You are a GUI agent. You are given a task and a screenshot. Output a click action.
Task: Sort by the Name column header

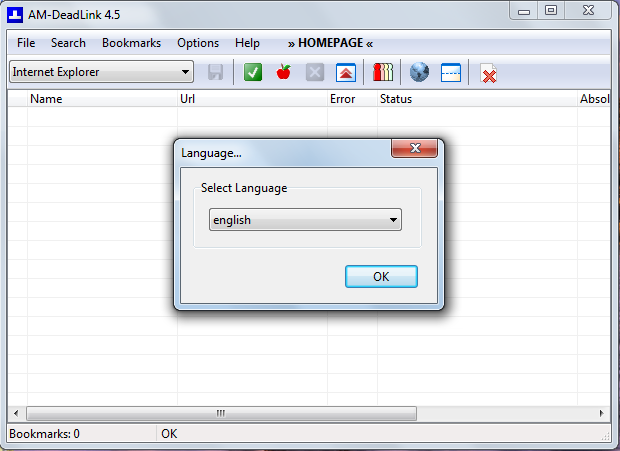pyautogui.click(x=102, y=99)
